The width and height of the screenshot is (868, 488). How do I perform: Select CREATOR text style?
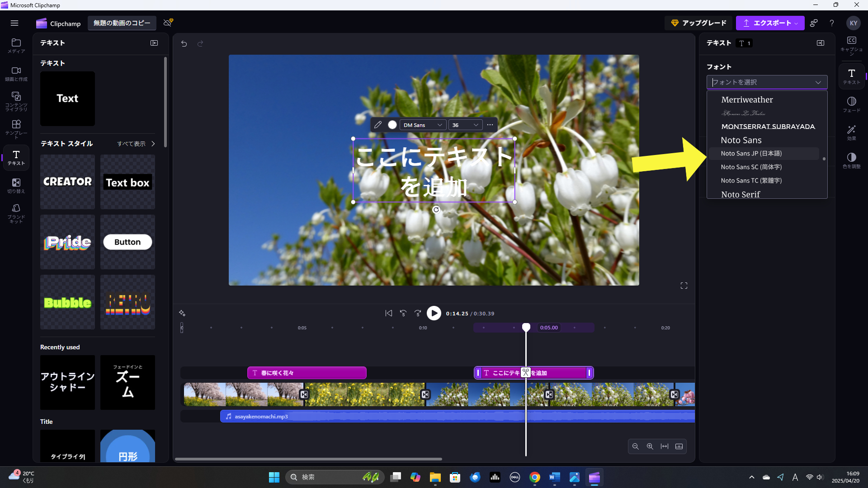coord(67,182)
